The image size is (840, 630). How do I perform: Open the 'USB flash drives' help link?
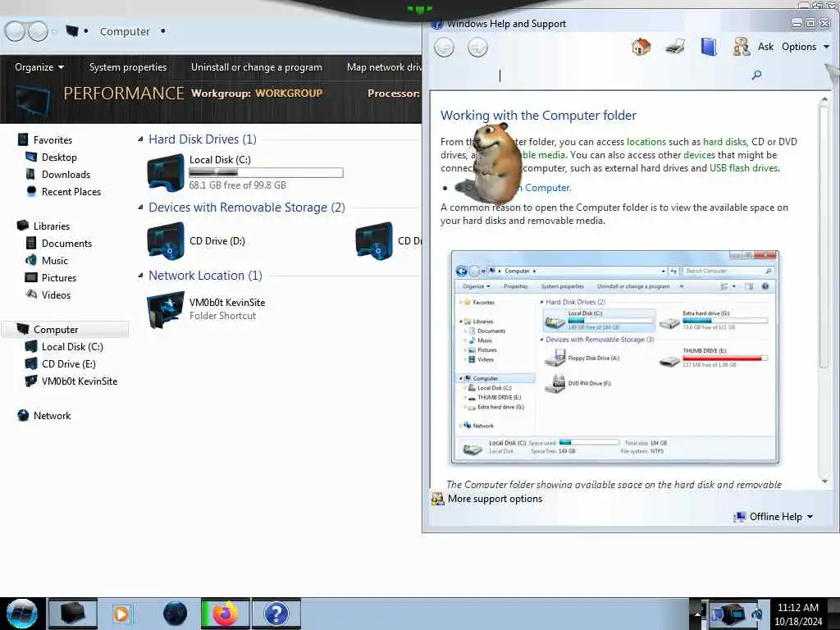(743, 167)
